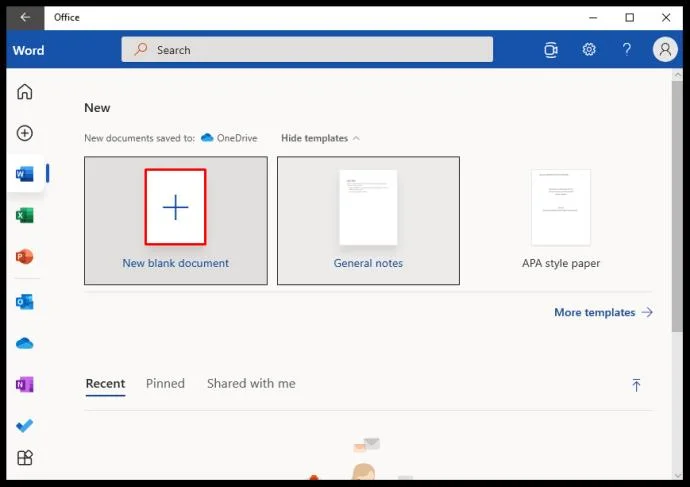
Task: Open the OneNote app icon
Action: (x=25, y=384)
